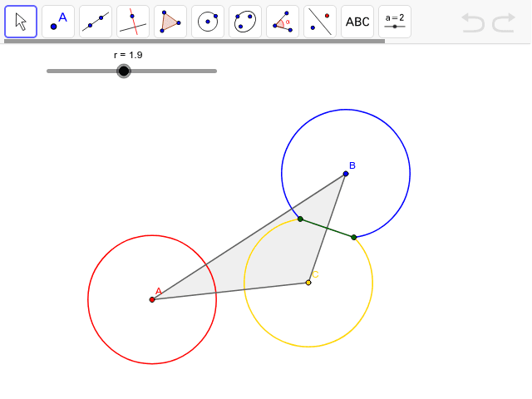
Task: Click the Redo arrow
Action: click(x=504, y=22)
